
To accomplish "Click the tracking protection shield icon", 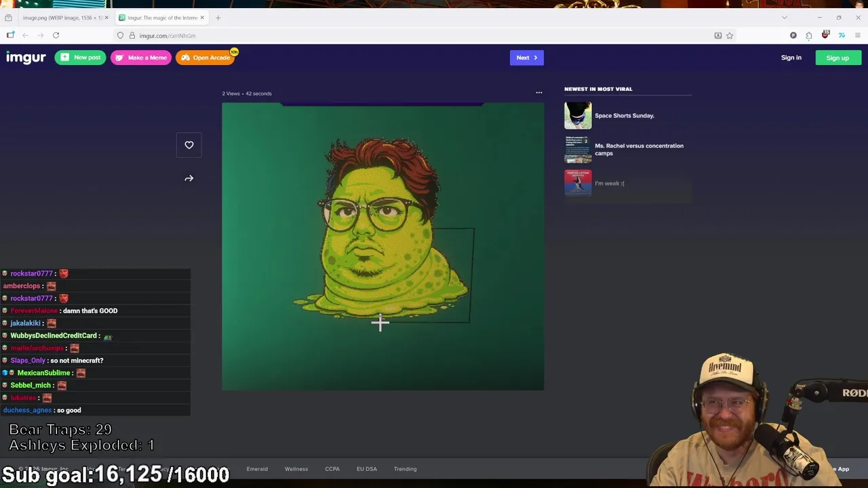I will pos(120,35).
